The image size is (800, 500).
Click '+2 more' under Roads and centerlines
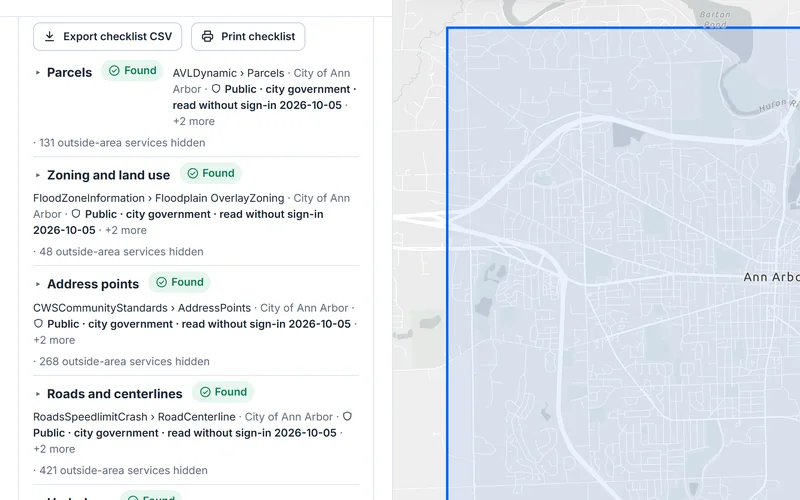(x=54, y=449)
